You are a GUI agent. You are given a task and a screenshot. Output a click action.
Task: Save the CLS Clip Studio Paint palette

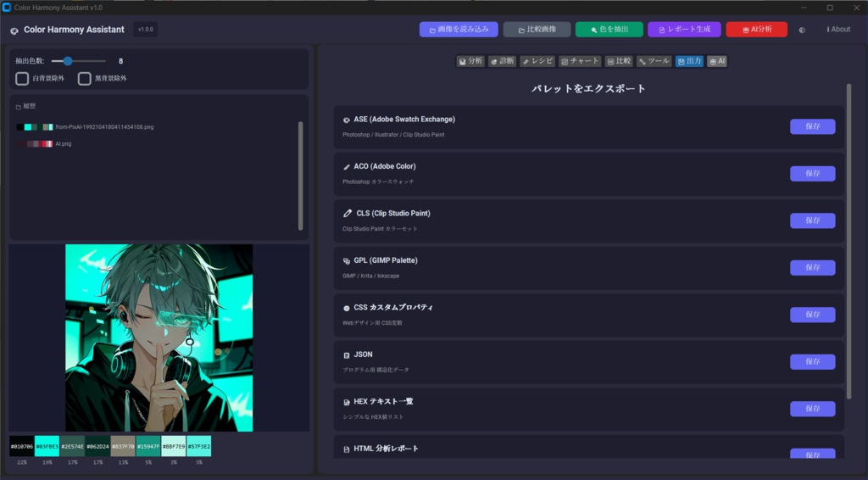pos(812,220)
